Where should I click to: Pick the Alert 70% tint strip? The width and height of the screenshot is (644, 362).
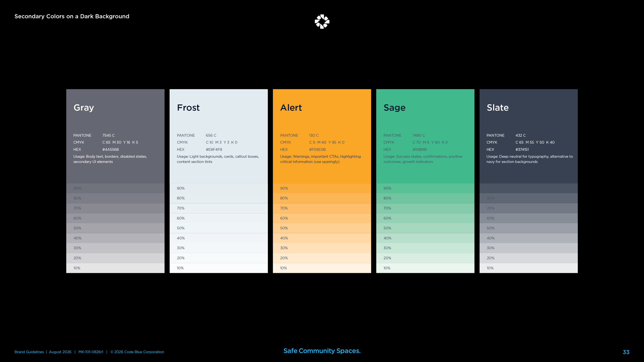tap(322, 208)
